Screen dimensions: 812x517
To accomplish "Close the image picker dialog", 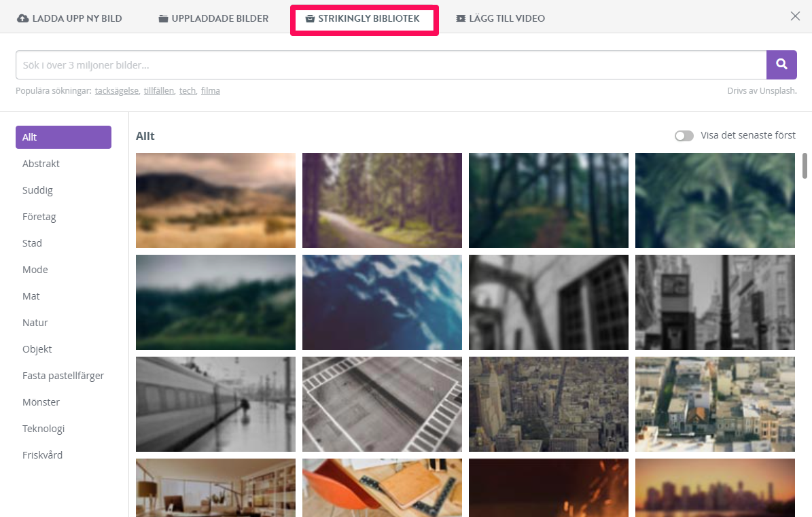I will (x=796, y=16).
